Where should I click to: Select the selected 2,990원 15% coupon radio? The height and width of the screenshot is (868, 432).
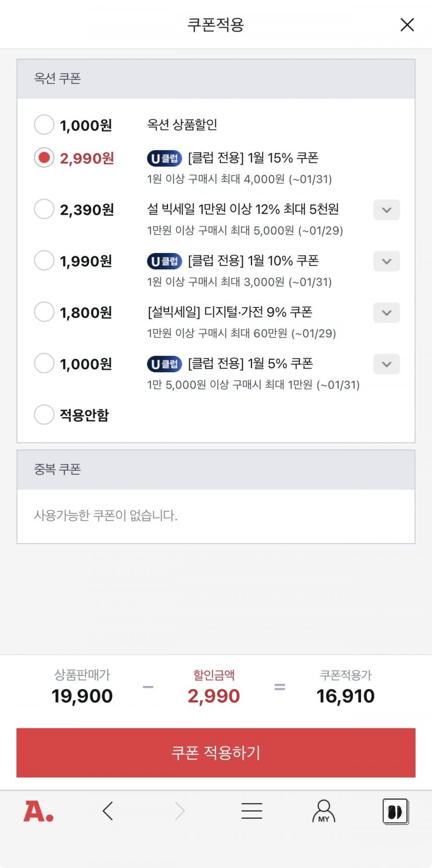coord(44,157)
